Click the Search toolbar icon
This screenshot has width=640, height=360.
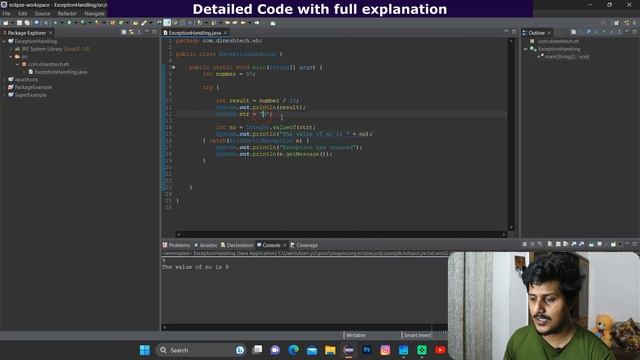click(143, 23)
